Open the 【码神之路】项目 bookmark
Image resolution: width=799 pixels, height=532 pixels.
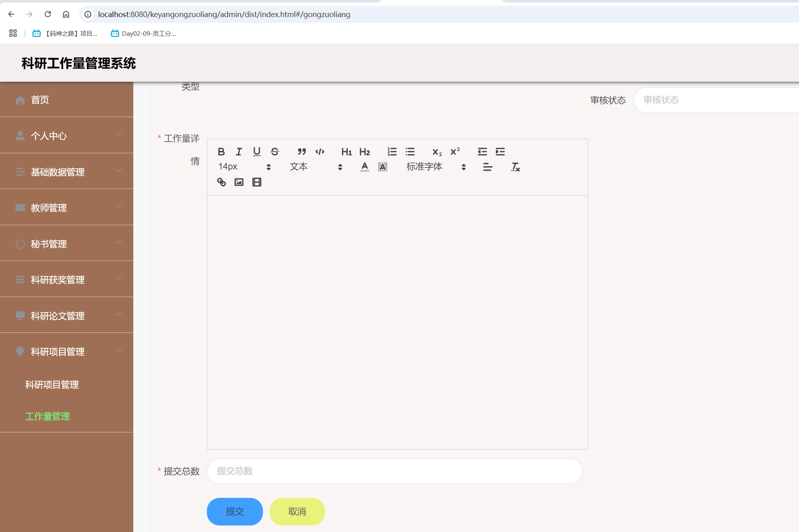point(65,33)
